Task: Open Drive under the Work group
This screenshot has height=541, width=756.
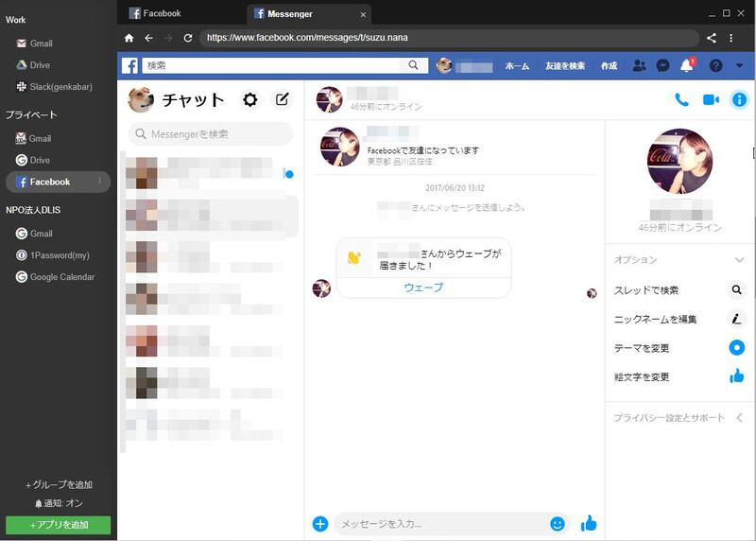Action: [33, 65]
